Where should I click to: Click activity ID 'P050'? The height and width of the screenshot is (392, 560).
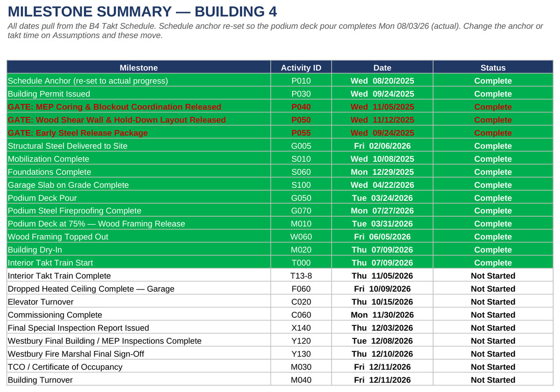(301, 120)
